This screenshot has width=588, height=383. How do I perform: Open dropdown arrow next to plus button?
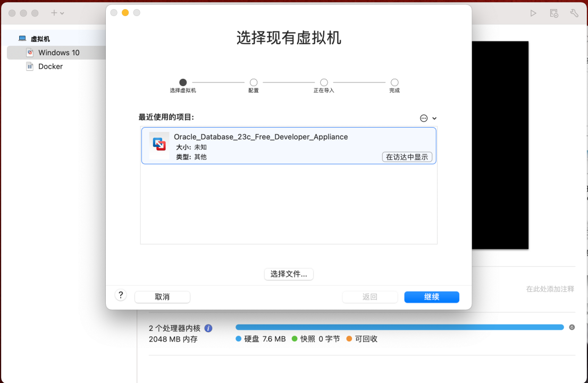62,13
